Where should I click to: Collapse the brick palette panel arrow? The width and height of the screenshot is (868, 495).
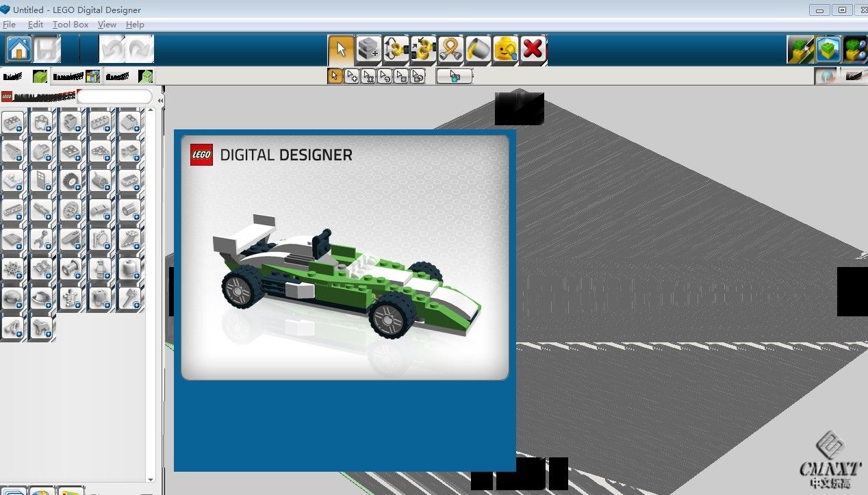click(160, 100)
